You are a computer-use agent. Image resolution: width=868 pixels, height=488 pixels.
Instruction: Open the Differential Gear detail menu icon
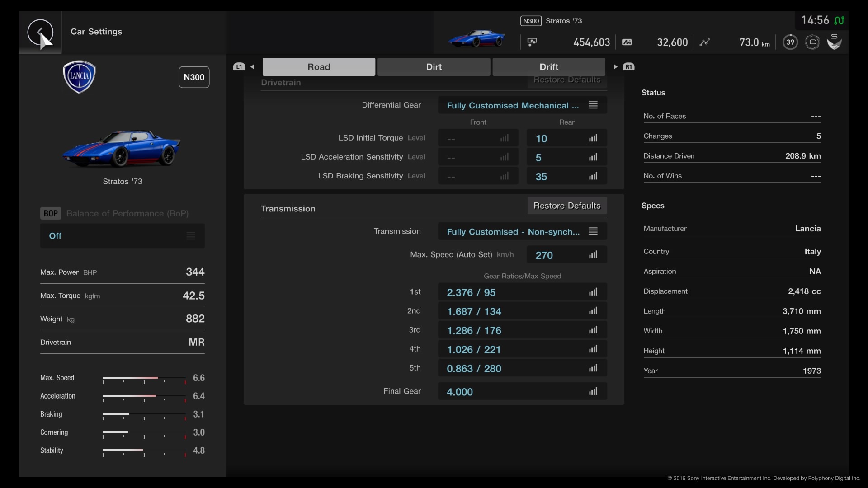tap(593, 104)
